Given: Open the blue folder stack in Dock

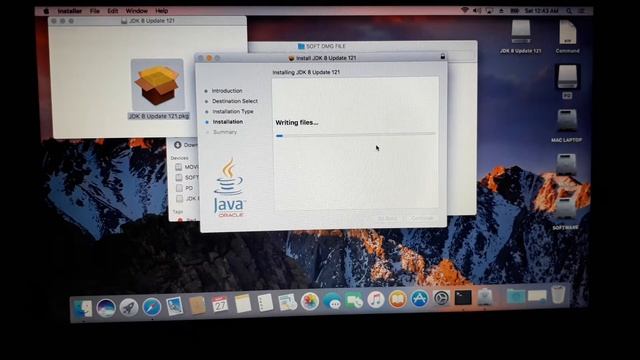Looking at the screenshot, I should [516, 296].
